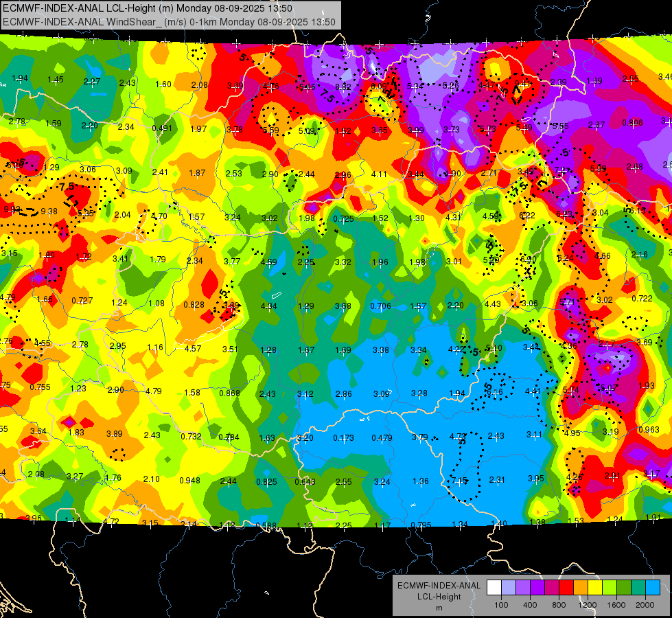Click wind shear value 7.21
The height and width of the screenshot is (618, 672).
tap(563, 170)
